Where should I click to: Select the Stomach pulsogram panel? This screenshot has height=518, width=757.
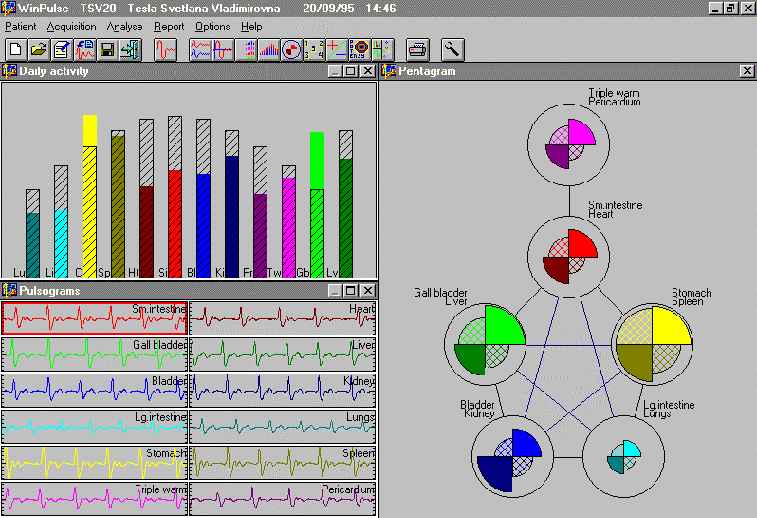[95, 463]
